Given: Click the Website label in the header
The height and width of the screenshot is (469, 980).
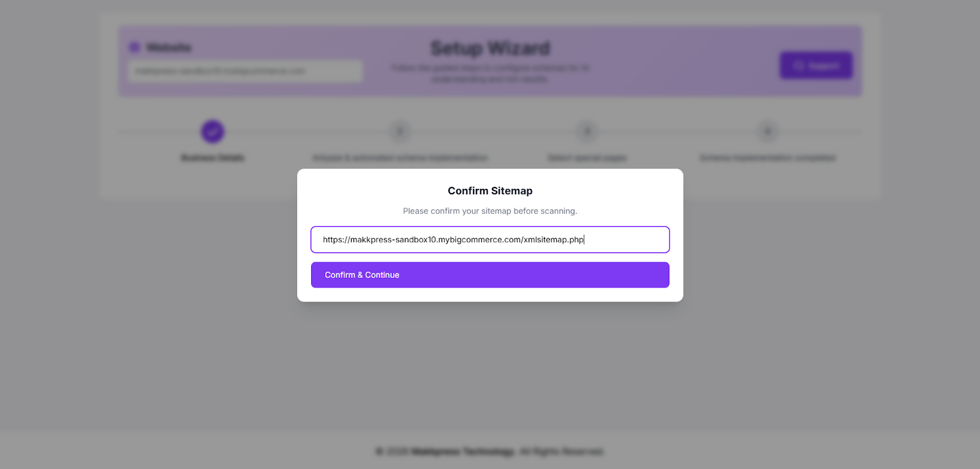Looking at the screenshot, I should 169,47.
